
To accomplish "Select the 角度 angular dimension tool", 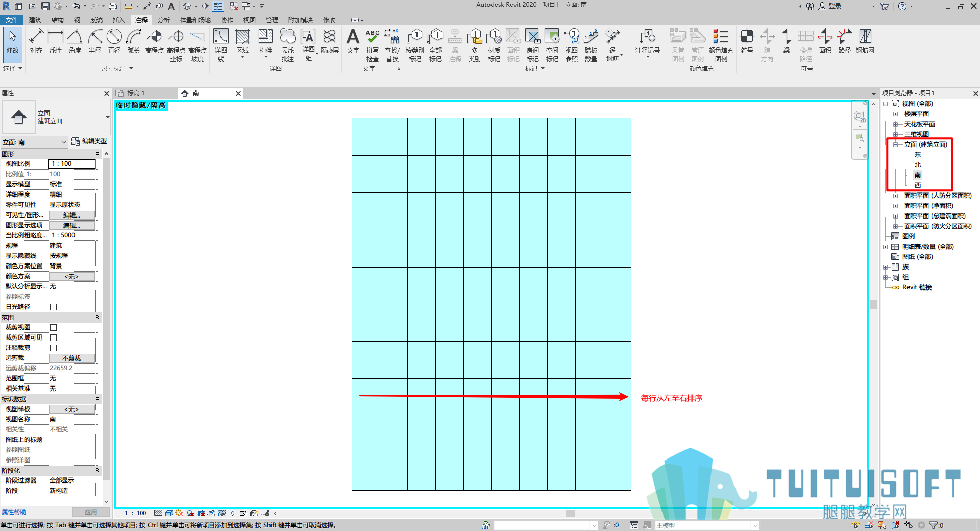I will click(75, 41).
